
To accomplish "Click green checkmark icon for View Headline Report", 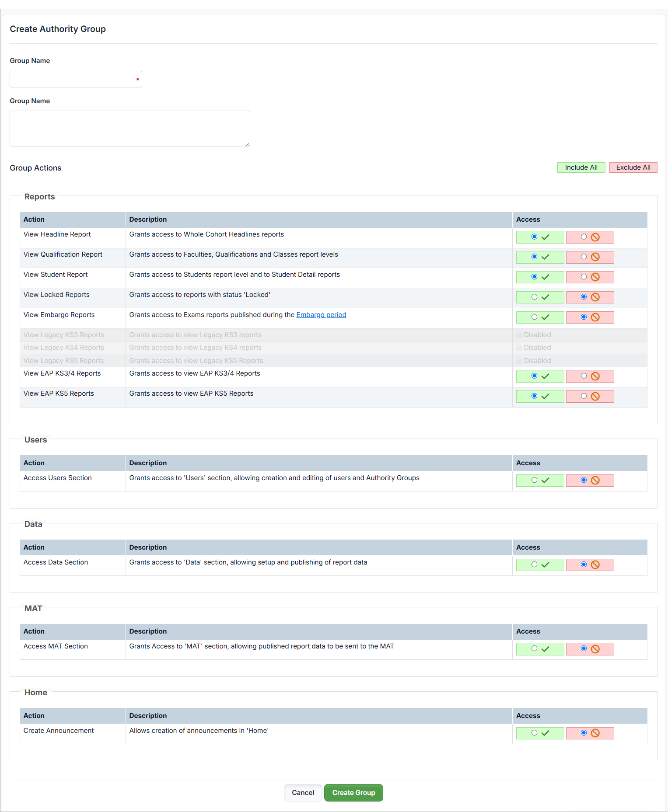I will pos(545,237).
